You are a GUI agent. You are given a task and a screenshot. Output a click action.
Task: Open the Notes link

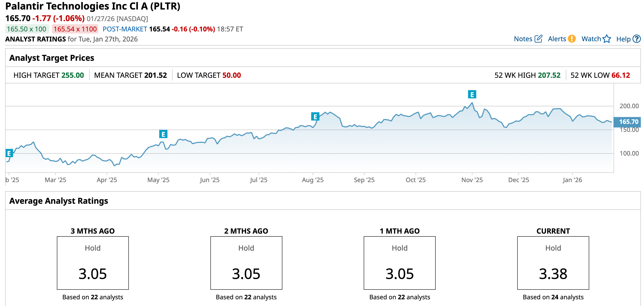pos(523,39)
